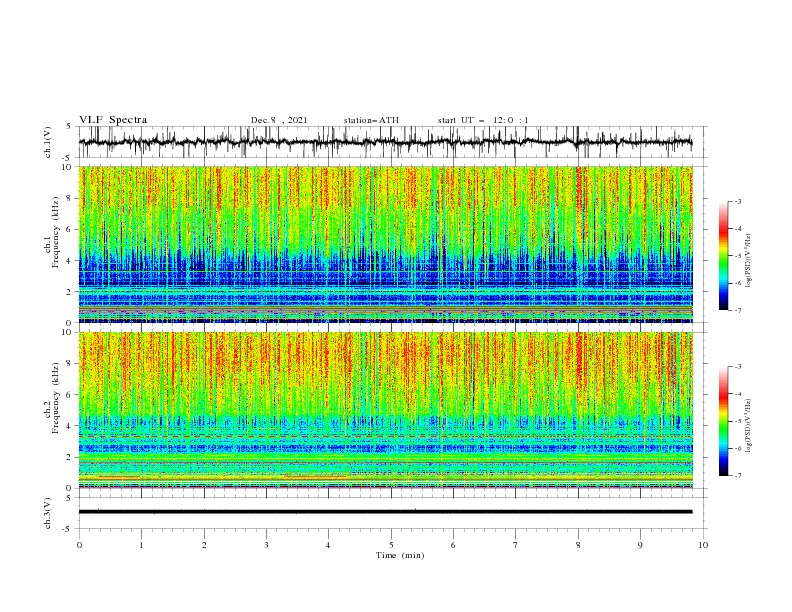Click time axis tick label "4"
Viewport: 792px width, 612px height.
(x=328, y=545)
